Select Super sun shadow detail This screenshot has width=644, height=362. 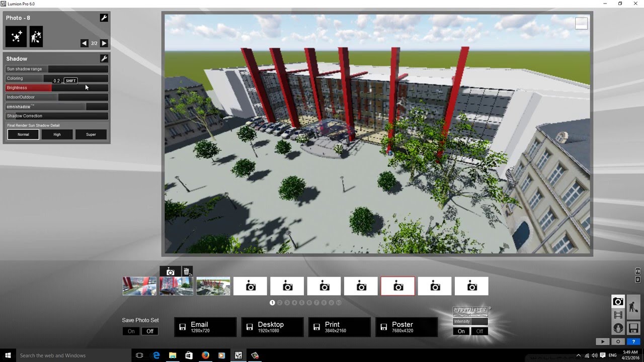click(x=91, y=134)
